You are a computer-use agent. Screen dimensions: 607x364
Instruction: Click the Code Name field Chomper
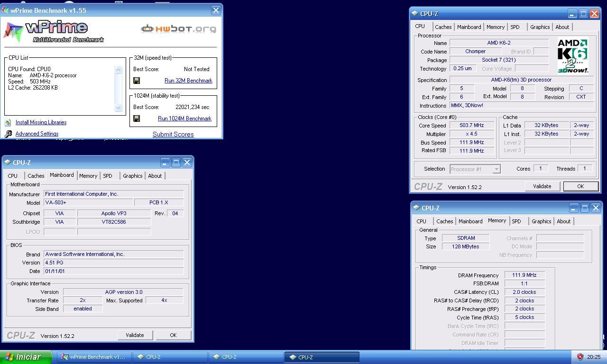coord(475,52)
